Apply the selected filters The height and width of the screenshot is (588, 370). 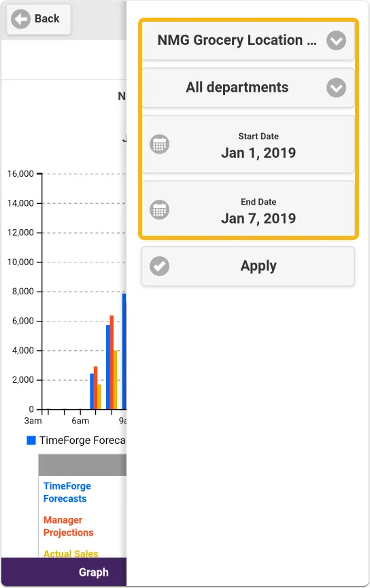(x=248, y=266)
